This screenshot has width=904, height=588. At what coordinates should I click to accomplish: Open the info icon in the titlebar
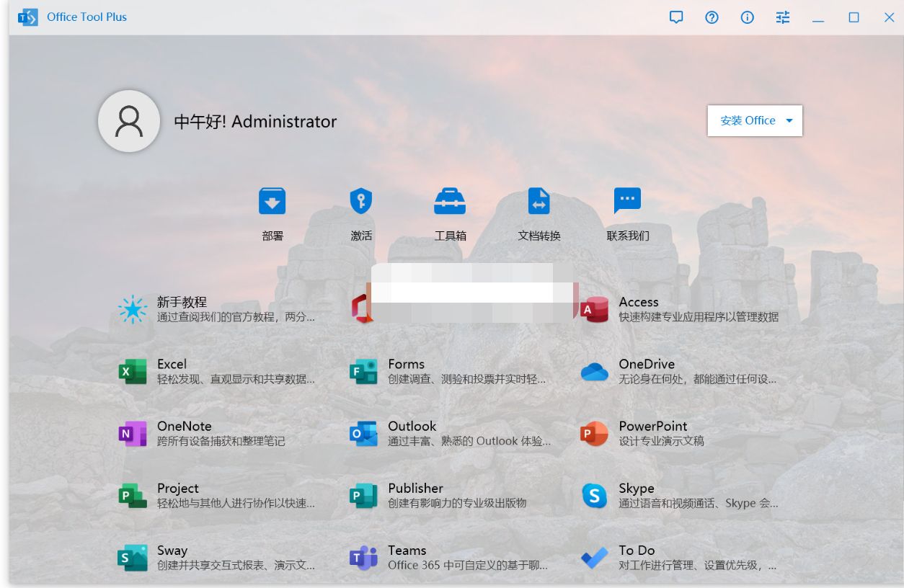tap(747, 17)
